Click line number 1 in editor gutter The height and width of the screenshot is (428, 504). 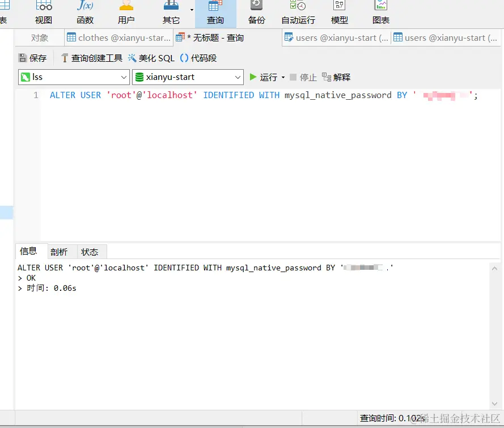[36, 95]
